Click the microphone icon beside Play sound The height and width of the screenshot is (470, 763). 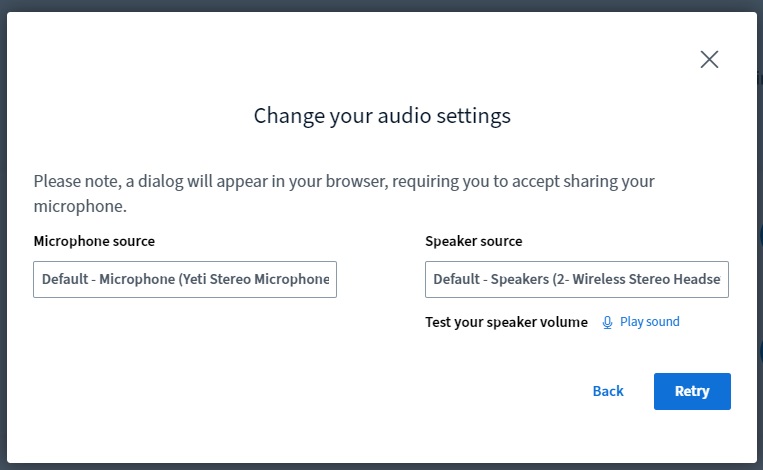607,322
